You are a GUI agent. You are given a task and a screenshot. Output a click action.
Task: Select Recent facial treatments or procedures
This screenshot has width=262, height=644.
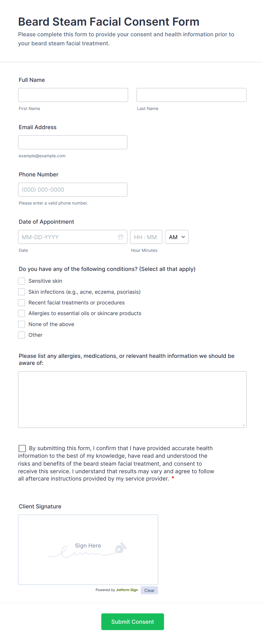[22, 303]
